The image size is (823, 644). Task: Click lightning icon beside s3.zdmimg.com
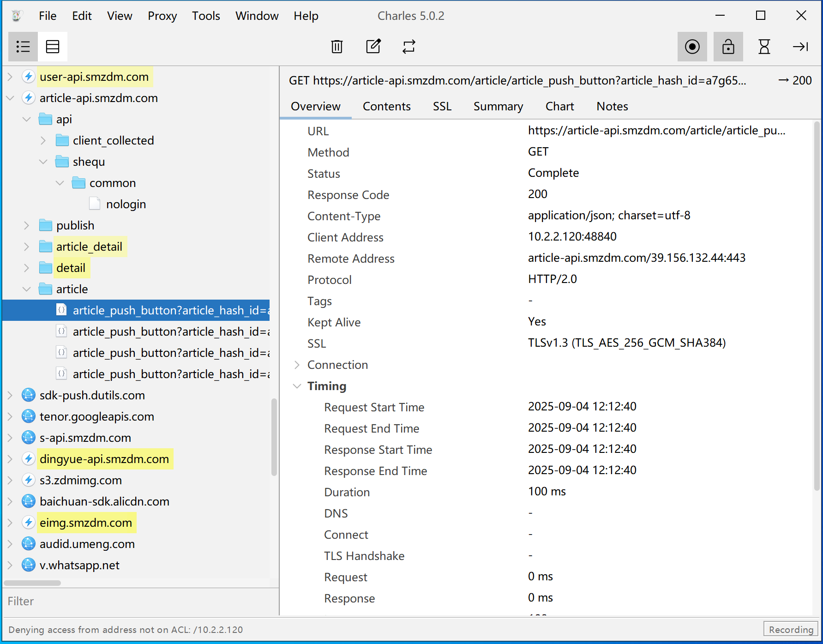[29, 480]
